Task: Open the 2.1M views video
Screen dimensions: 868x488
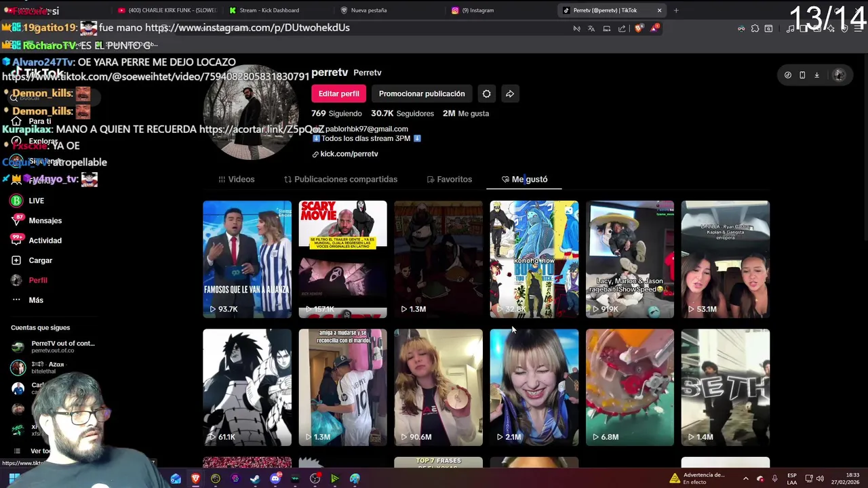Action: 534,387
